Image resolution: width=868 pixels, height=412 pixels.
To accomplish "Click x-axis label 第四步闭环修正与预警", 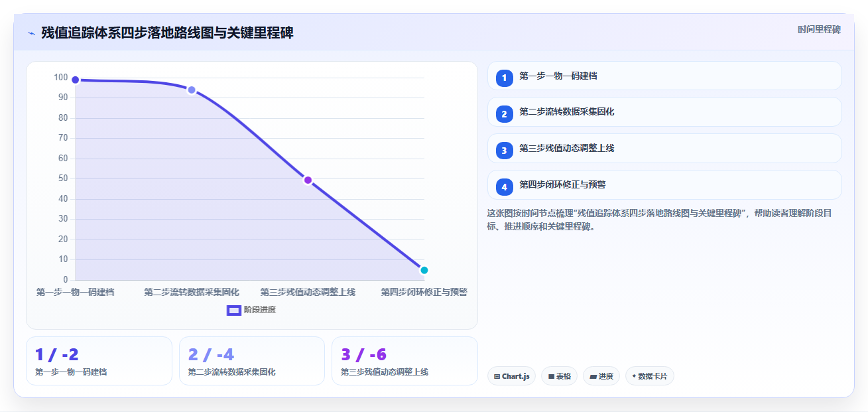I will [424, 292].
